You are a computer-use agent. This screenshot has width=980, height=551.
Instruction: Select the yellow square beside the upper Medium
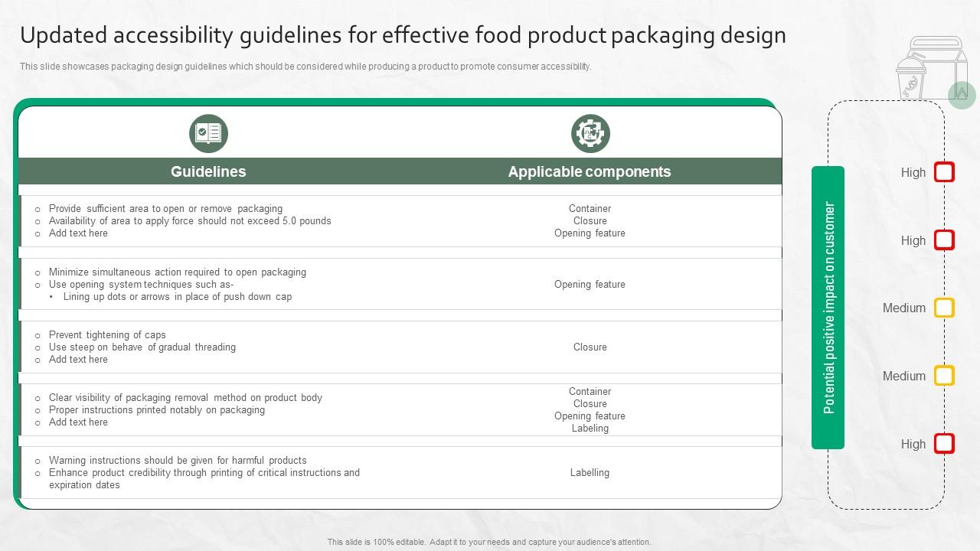tap(944, 308)
